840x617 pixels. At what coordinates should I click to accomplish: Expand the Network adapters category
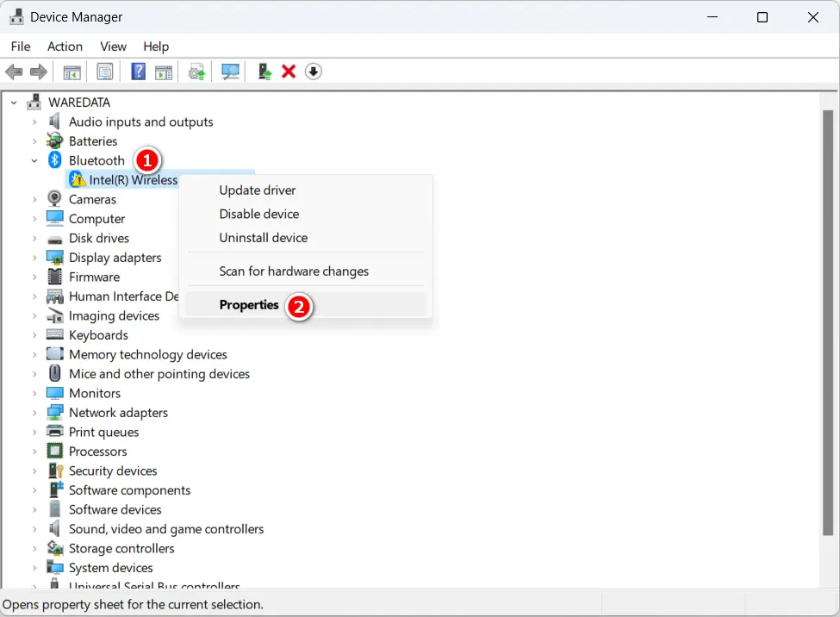34,412
